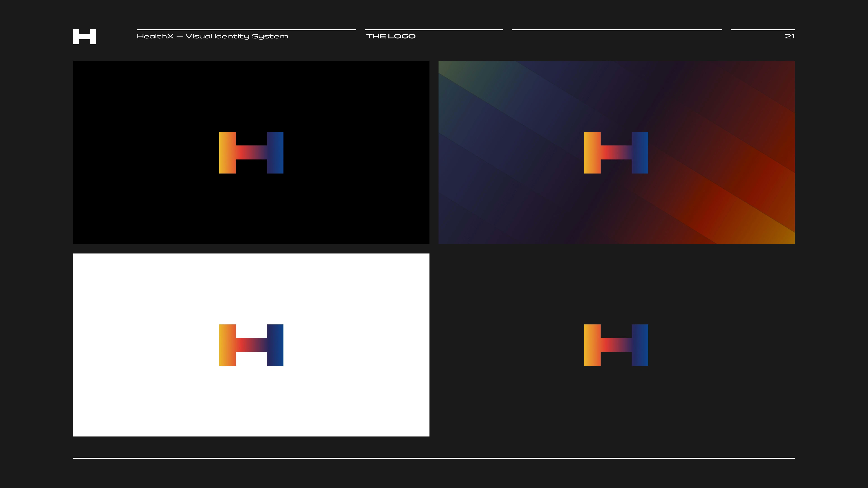
Task: Click blue right bar of H on white panel
Action: pyautogui.click(x=275, y=345)
